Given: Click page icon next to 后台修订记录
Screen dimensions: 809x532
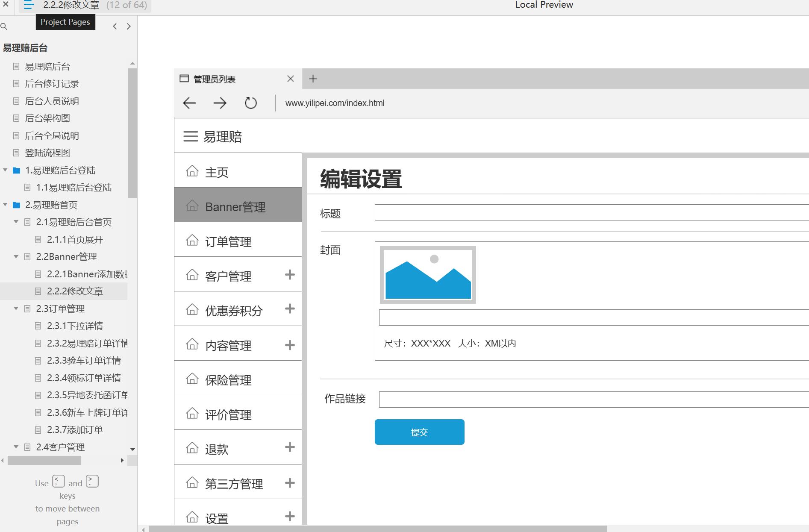Looking at the screenshot, I should click(16, 84).
